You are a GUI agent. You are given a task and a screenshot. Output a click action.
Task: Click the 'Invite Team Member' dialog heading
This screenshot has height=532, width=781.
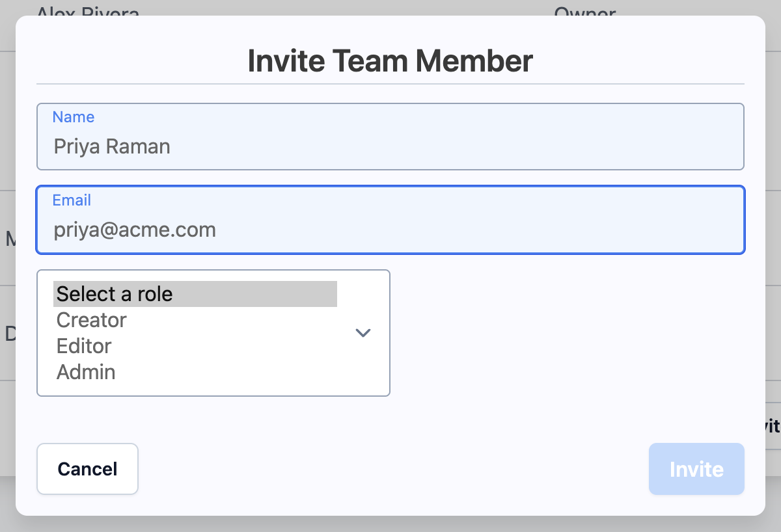click(x=390, y=60)
